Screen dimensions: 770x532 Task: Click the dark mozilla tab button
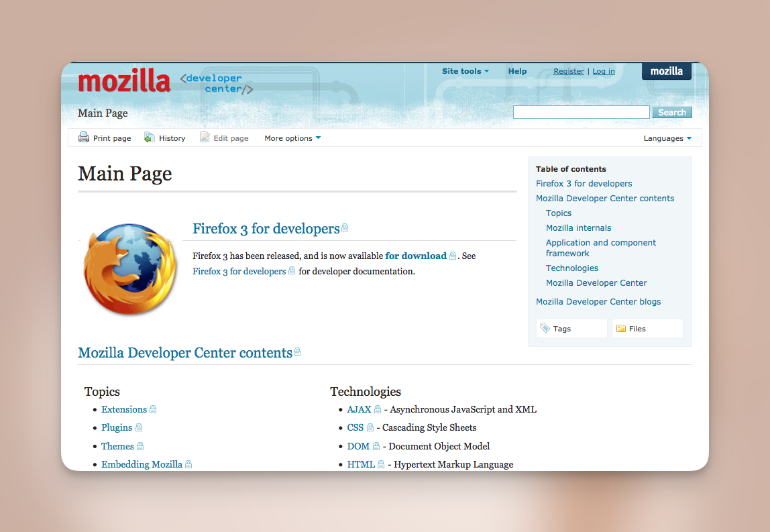(x=666, y=71)
